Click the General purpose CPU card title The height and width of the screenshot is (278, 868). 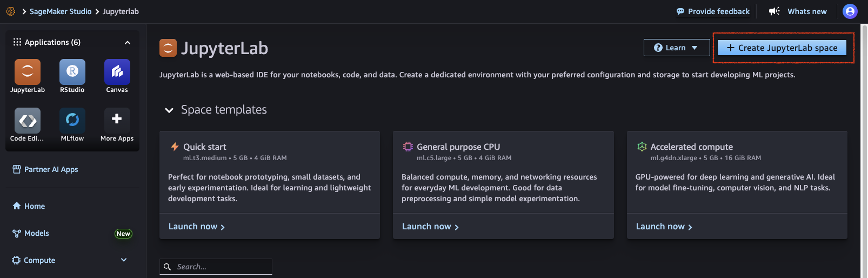(x=458, y=147)
